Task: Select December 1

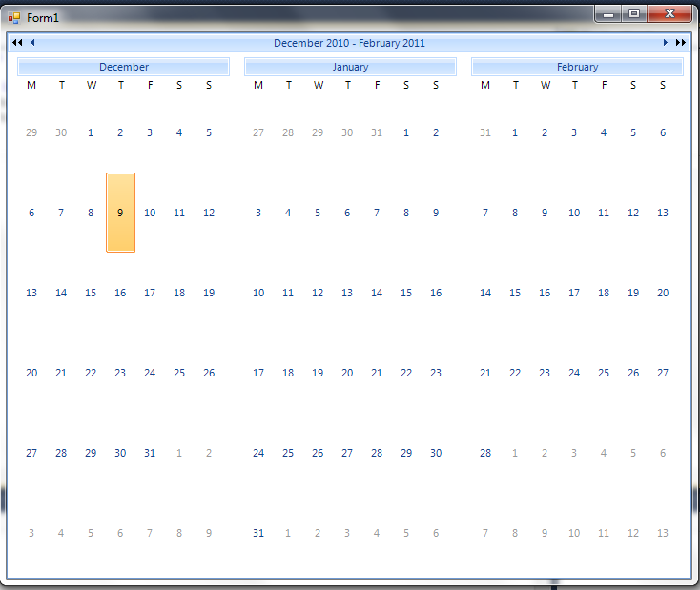Action: 91,132
